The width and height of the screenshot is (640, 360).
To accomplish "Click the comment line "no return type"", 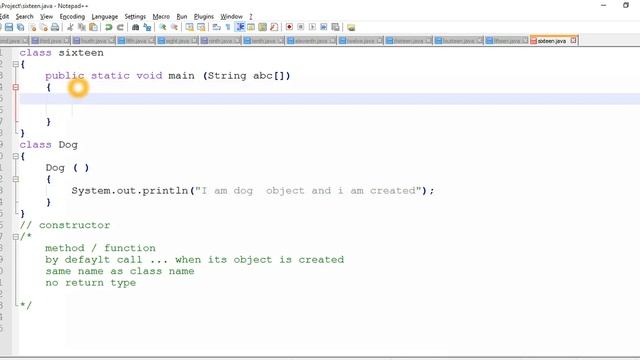I will tap(91, 283).
